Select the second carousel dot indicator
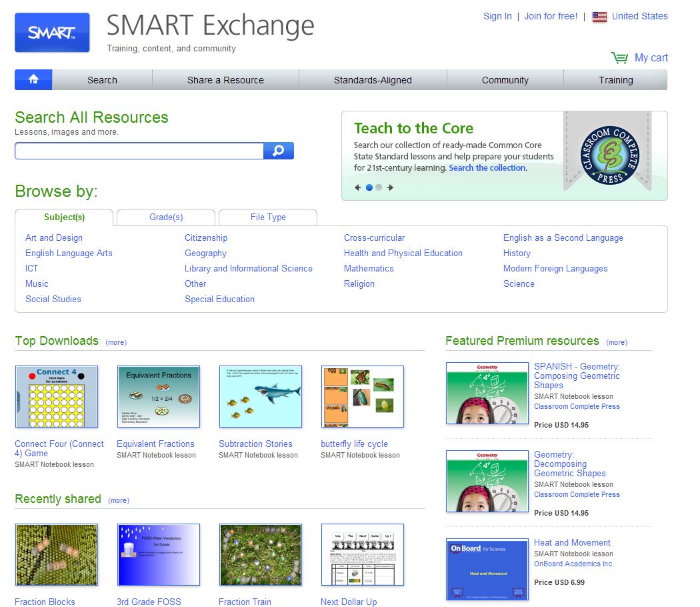700x607 pixels. click(x=379, y=187)
